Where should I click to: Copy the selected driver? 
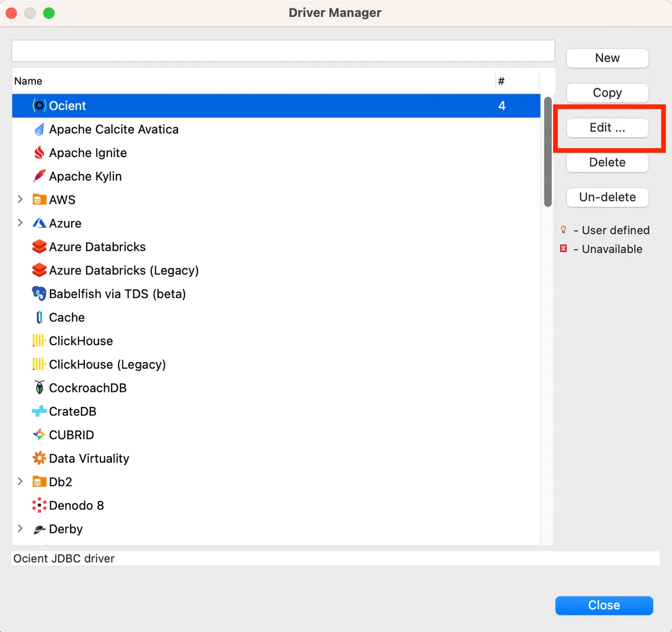(x=607, y=92)
